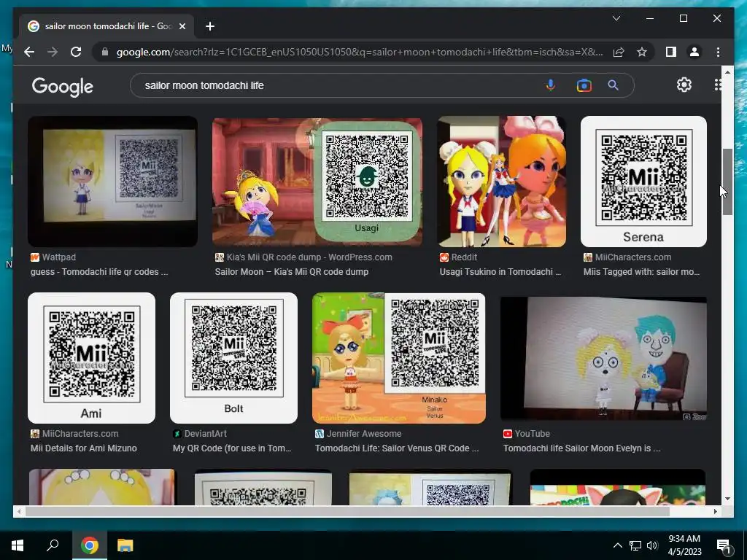Open the Windows Start menu
Screen dimensions: 747x560
pos(18,545)
